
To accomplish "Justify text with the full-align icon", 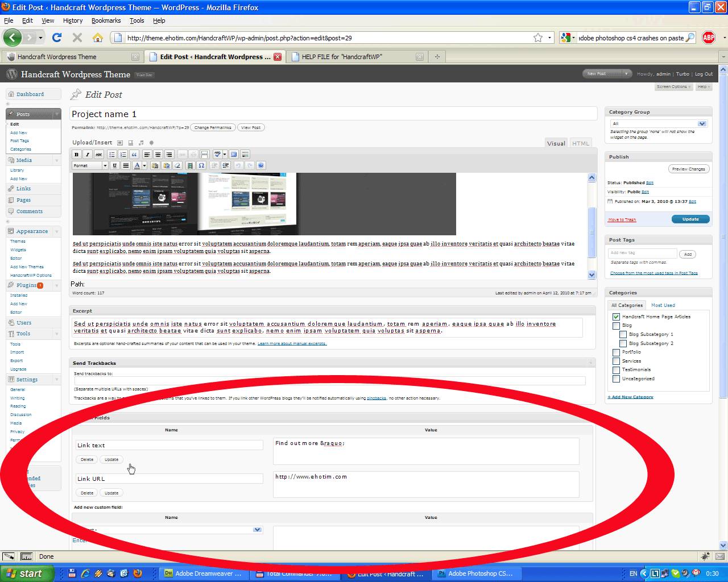I will (x=126, y=166).
